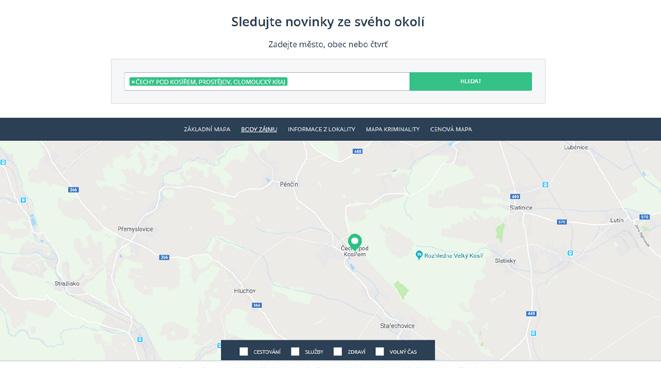Click the road 449 badge above Slatinice
The image size is (661, 368).
coord(515,196)
